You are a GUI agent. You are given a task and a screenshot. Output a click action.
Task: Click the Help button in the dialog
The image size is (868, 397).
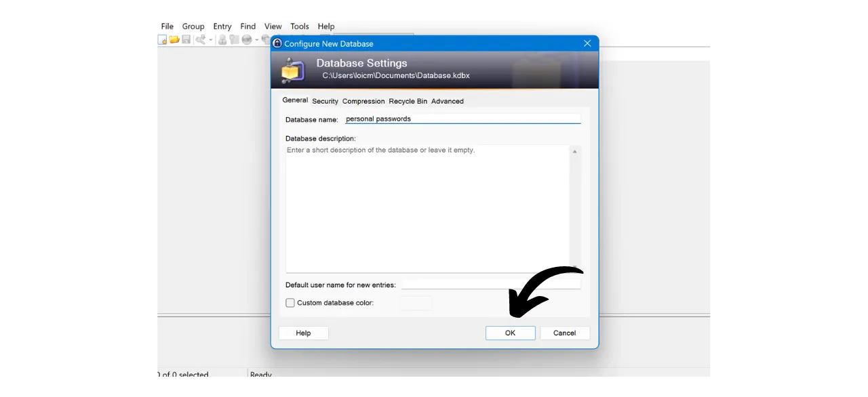click(x=303, y=333)
